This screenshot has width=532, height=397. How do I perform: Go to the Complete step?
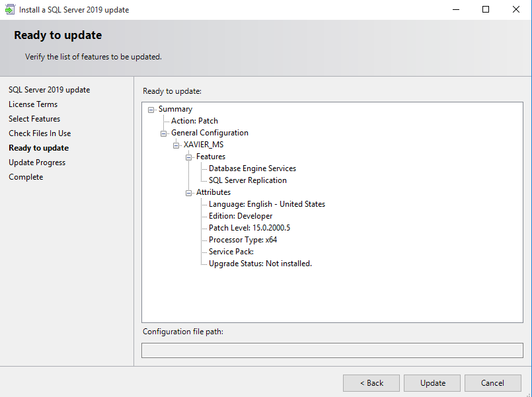(x=26, y=177)
